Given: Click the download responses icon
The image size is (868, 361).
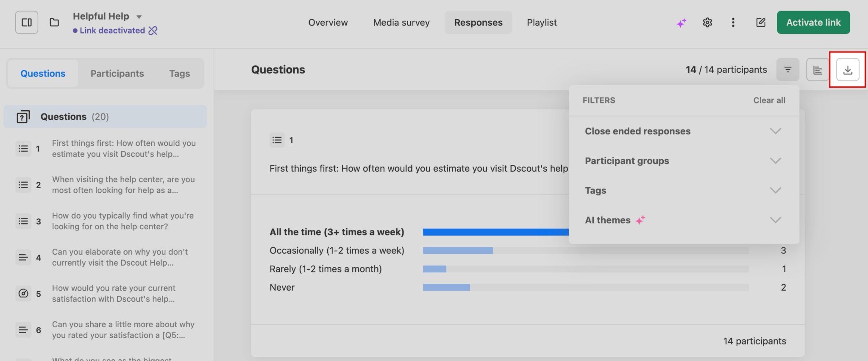Looking at the screenshot, I should pyautogui.click(x=847, y=70).
